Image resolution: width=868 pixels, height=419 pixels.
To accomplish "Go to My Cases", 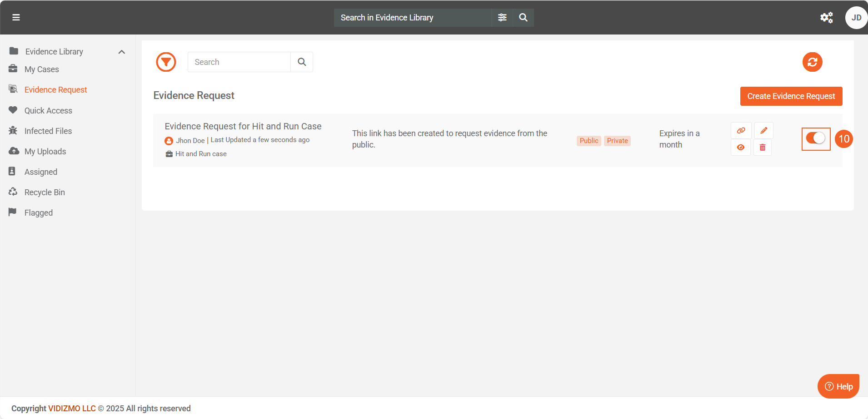I will point(41,69).
